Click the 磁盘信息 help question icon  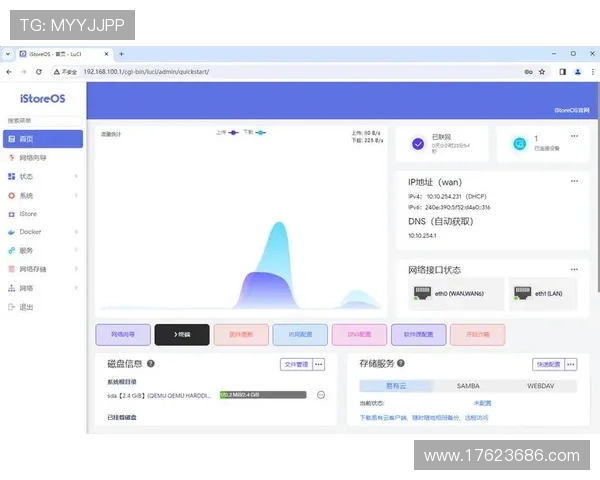(x=151, y=364)
